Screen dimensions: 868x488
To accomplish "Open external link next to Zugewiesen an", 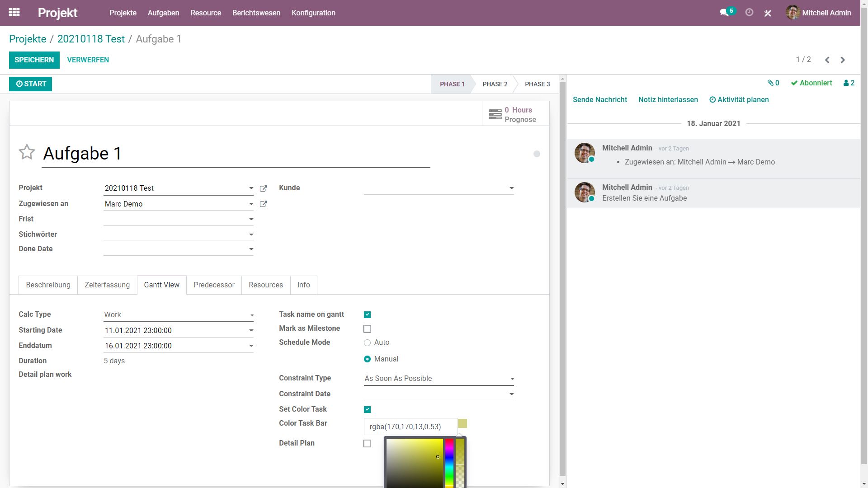I will click(264, 204).
